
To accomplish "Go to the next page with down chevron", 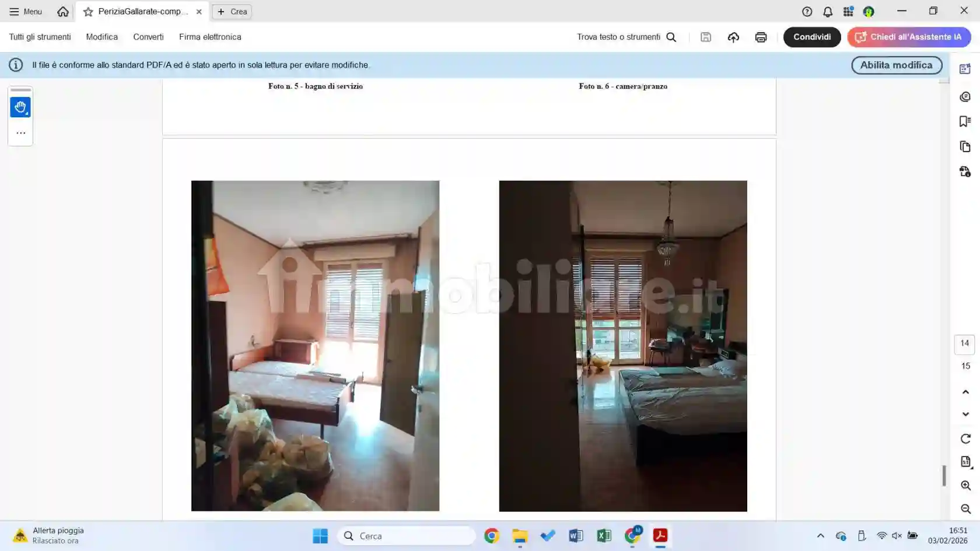I will point(965,415).
